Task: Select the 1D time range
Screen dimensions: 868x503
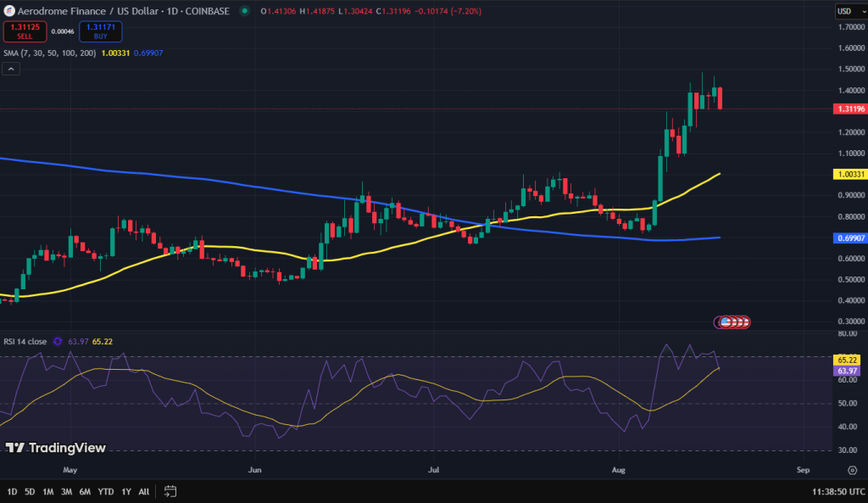Action: click(x=12, y=491)
